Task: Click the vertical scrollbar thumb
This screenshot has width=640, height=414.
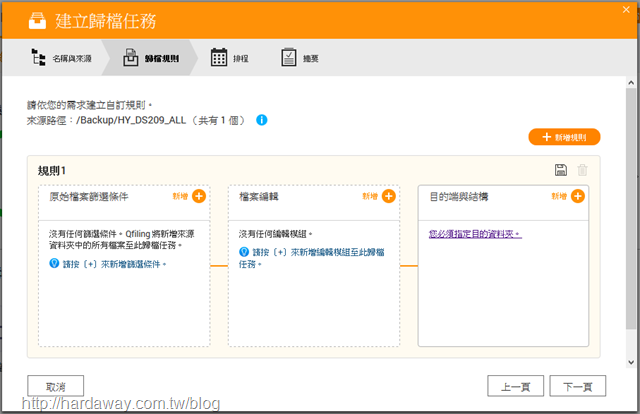Action: [x=631, y=208]
